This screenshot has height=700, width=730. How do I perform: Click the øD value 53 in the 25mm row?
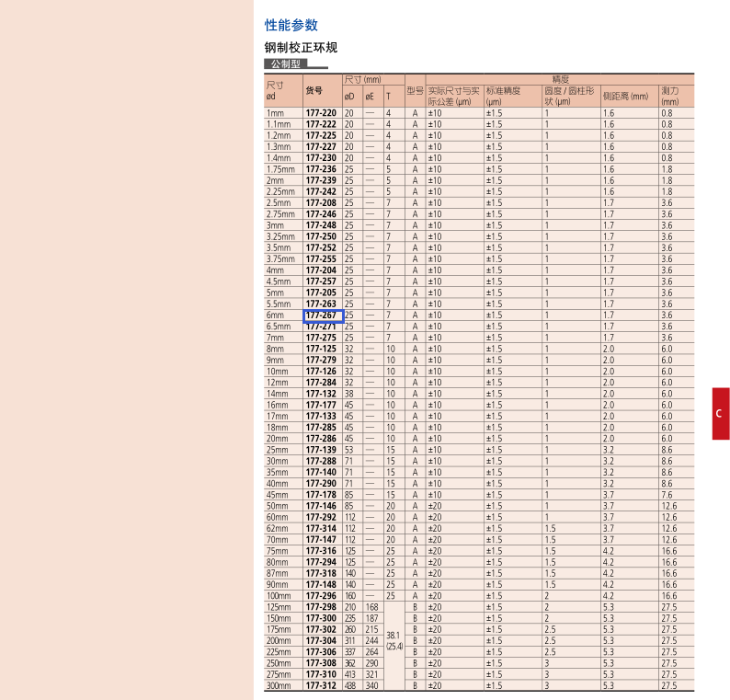[x=348, y=450]
